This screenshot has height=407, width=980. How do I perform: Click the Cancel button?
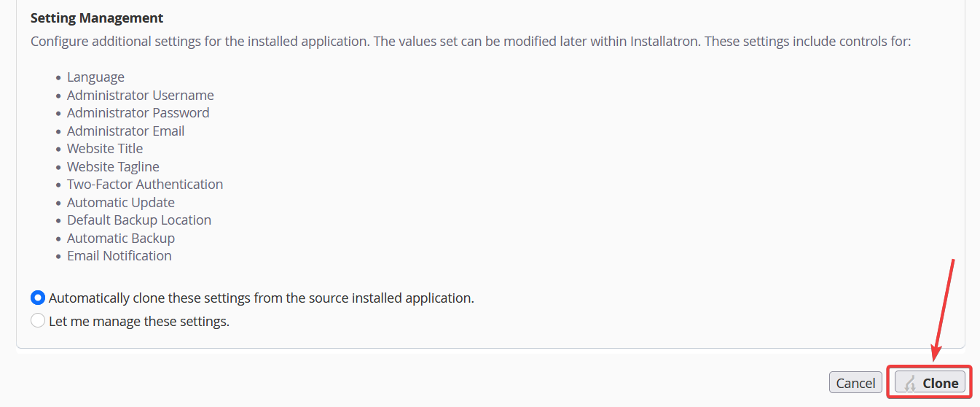coord(855,383)
